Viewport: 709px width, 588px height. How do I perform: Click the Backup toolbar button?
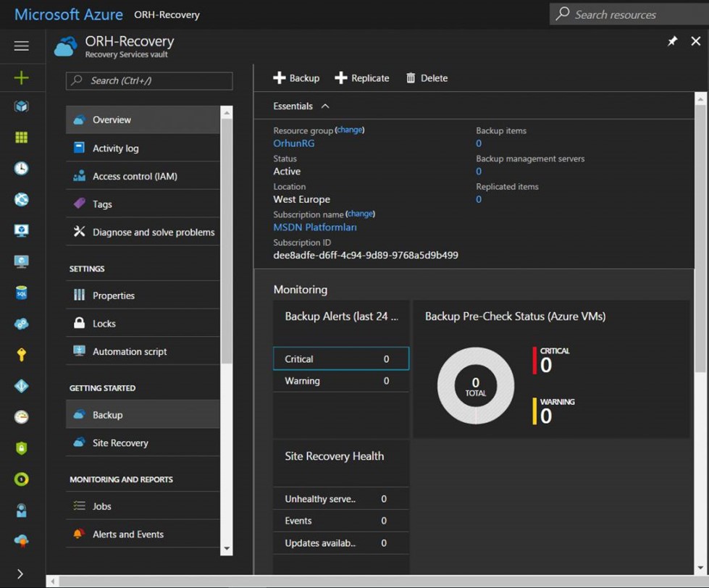click(x=296, y=78)
